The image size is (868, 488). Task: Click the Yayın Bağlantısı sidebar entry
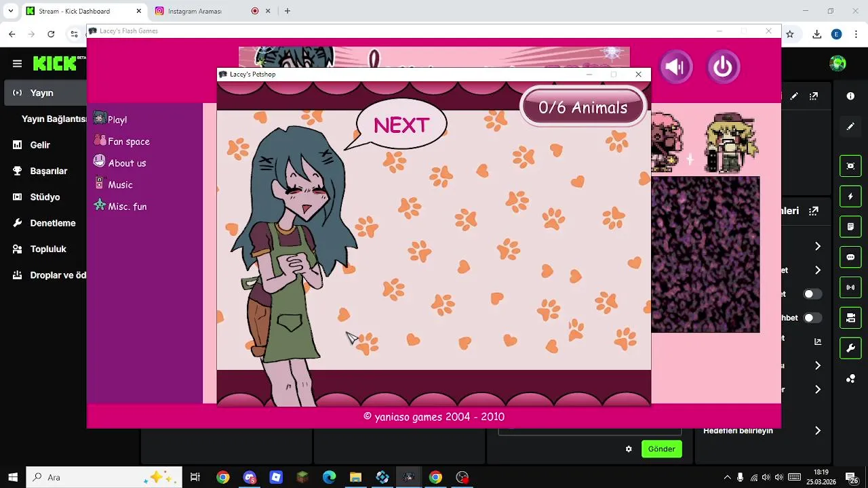46,119
